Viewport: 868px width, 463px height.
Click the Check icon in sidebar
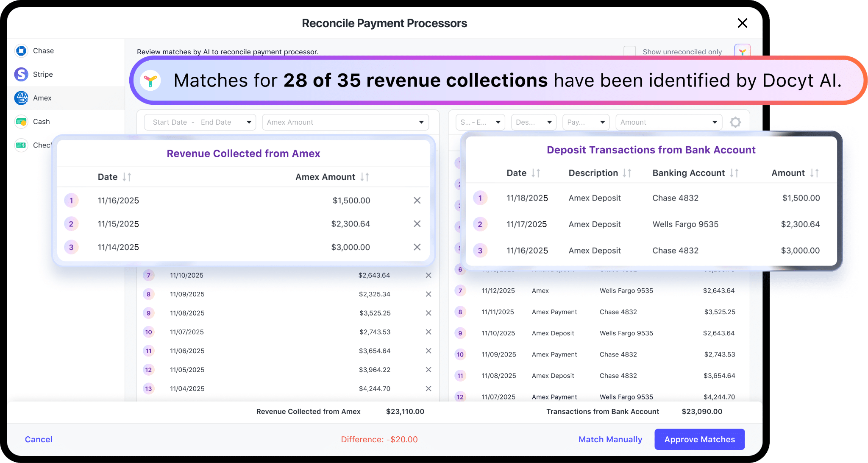(21, 145)
